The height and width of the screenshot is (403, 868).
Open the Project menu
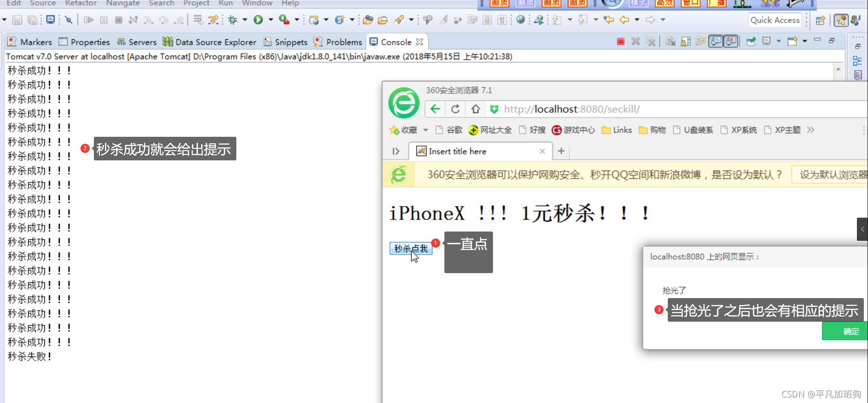(196, 3)
